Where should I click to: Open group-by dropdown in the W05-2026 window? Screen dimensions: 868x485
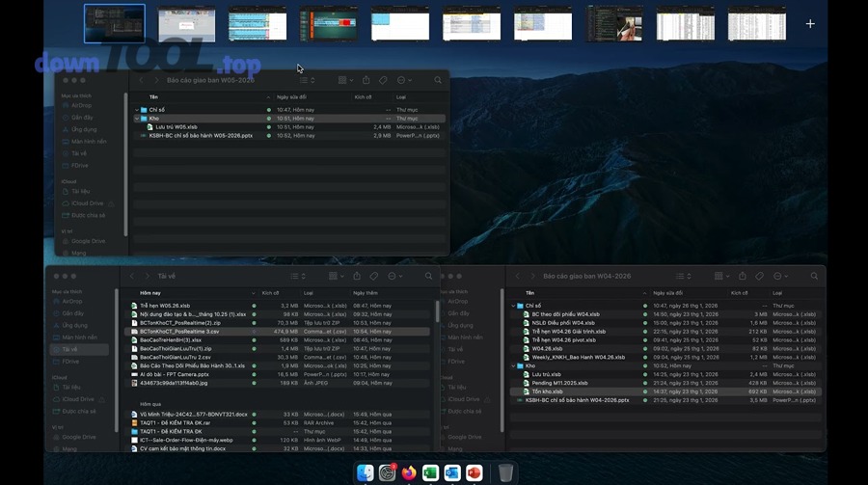pos(345,80)
